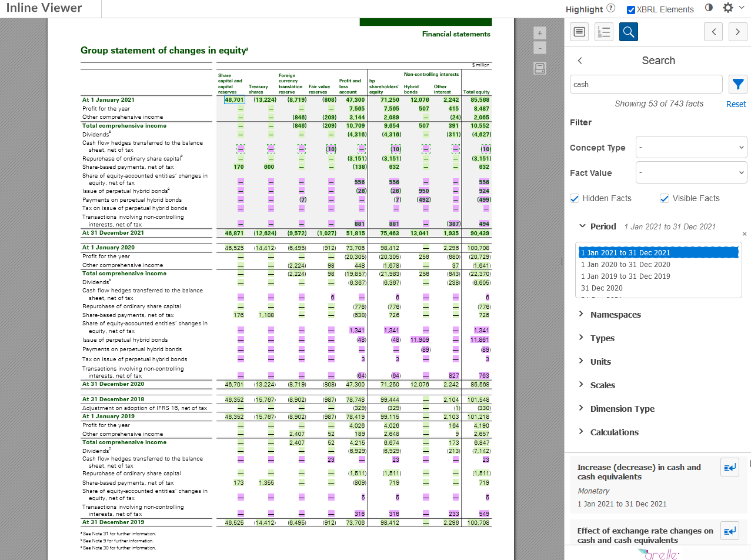The image size is (751, 560).
Task: Click the Financial statements header label
Action: tap(456, 34)
